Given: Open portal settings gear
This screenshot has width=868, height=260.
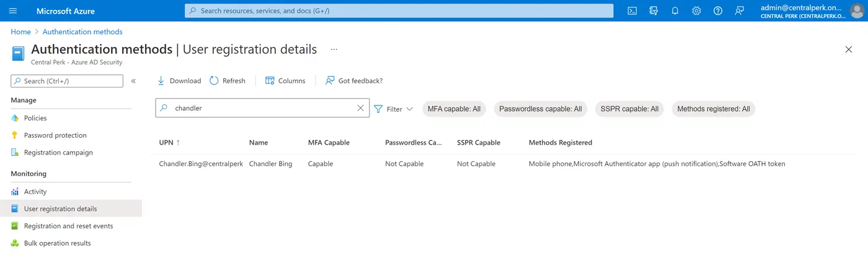Looking at the screenshot, I should [696, 11].
